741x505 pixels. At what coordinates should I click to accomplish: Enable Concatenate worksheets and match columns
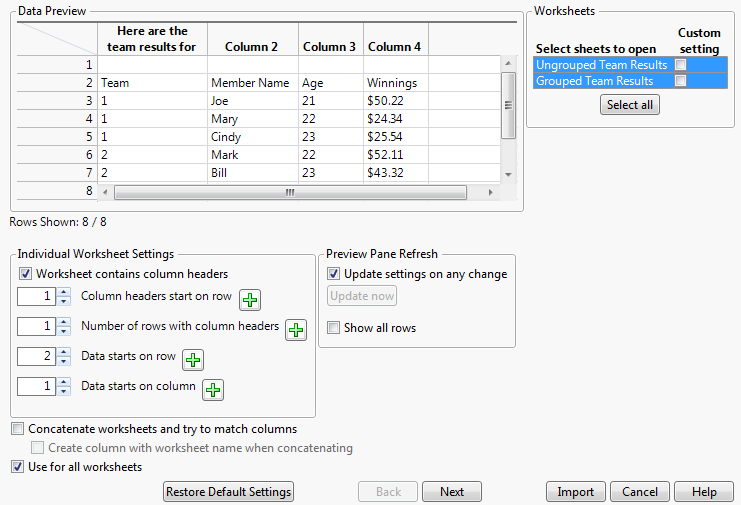click(18, 429)
